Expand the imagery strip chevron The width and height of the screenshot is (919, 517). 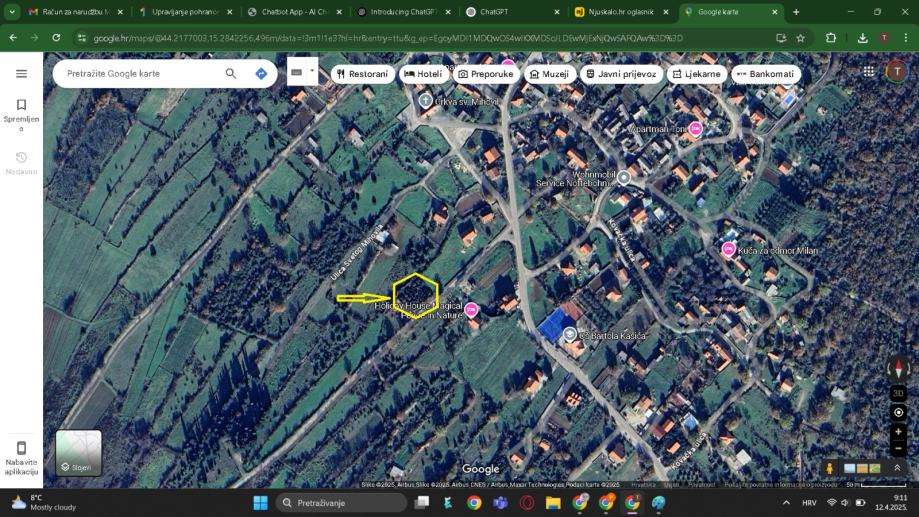coord(897,468)
